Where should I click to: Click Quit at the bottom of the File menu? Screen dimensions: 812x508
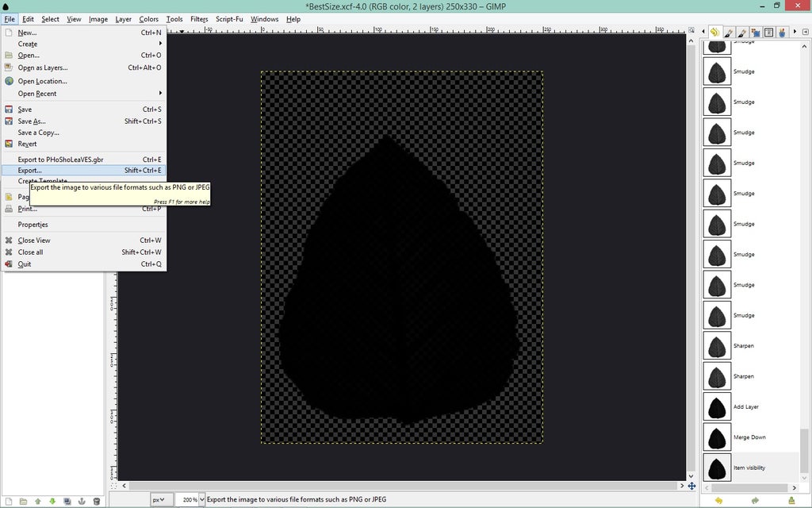point(24,264)
